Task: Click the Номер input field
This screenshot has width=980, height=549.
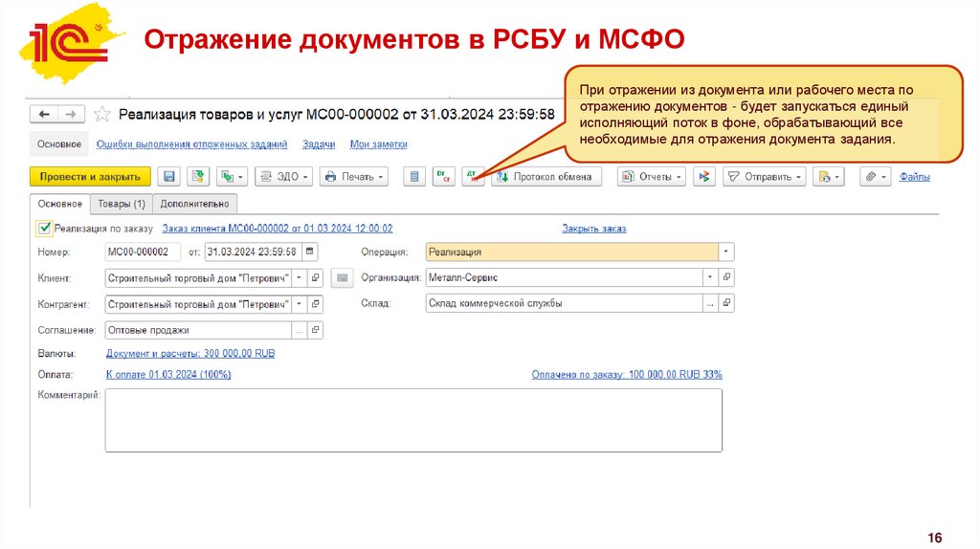Action: pyautogui.click(x=143, y=252)
